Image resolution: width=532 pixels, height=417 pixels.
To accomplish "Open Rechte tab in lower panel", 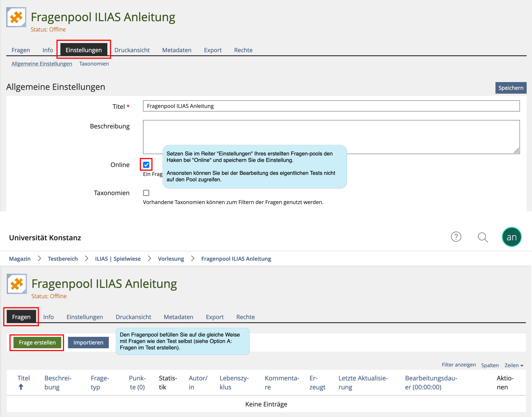I will [x=246, y=317].
